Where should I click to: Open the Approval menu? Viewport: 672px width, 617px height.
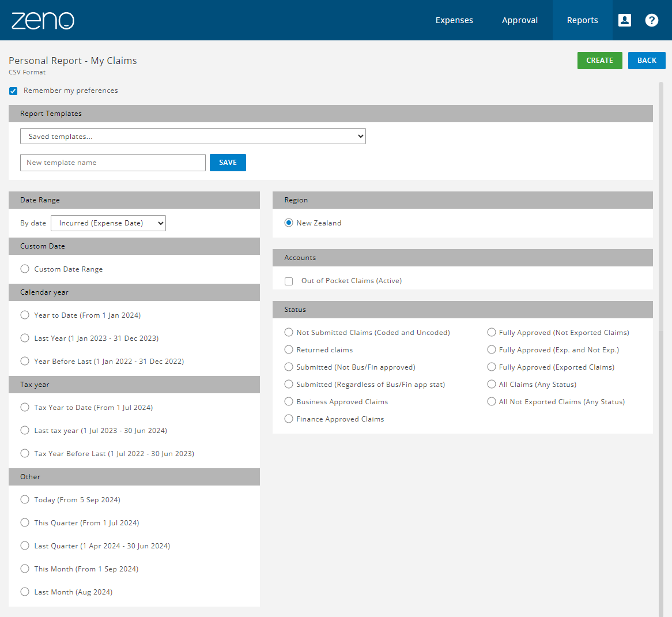click(x=520, y=20)
